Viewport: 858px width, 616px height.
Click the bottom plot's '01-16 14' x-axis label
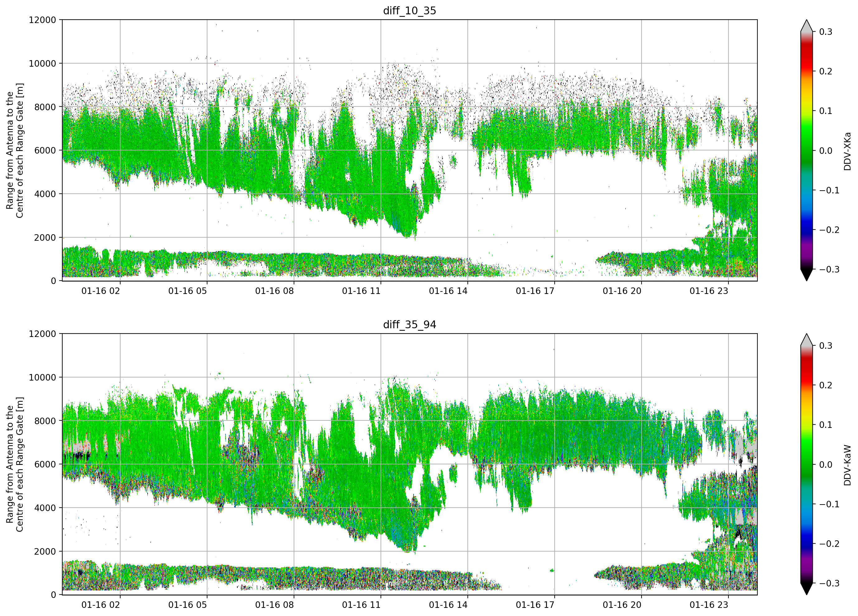(448, 605)
